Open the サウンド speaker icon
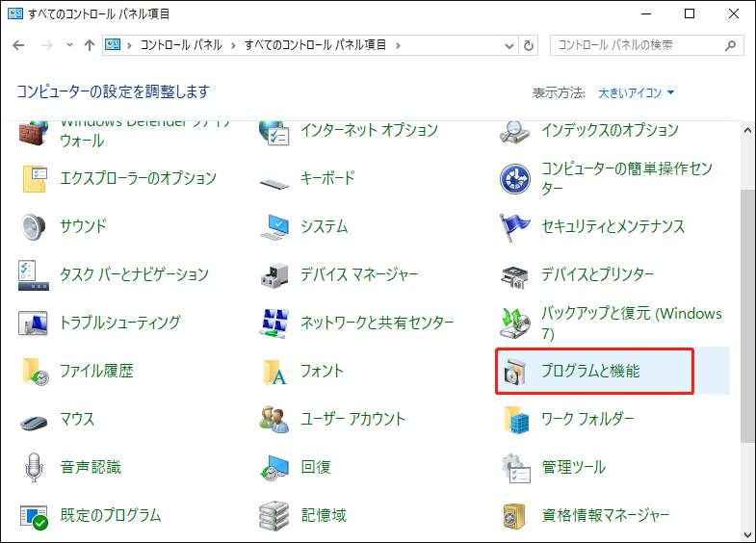Image resolution: width=756 pixels, height=543 pixels. pyautogui.click(x=34, y=226)
